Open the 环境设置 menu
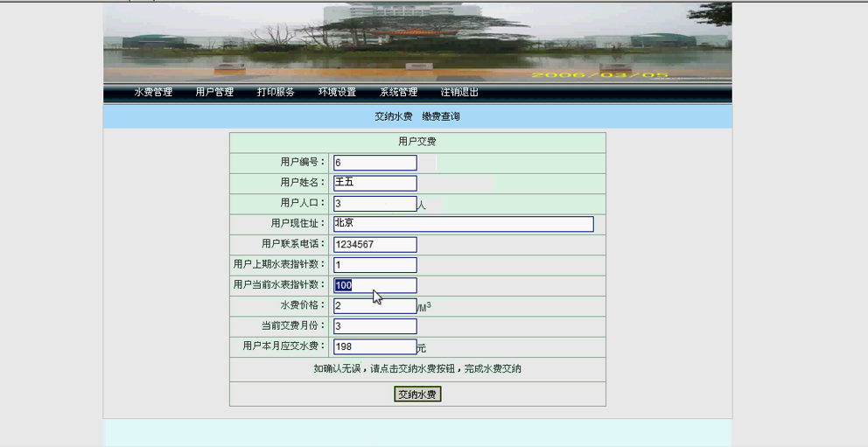868x447 pixels. coord(337,93)
